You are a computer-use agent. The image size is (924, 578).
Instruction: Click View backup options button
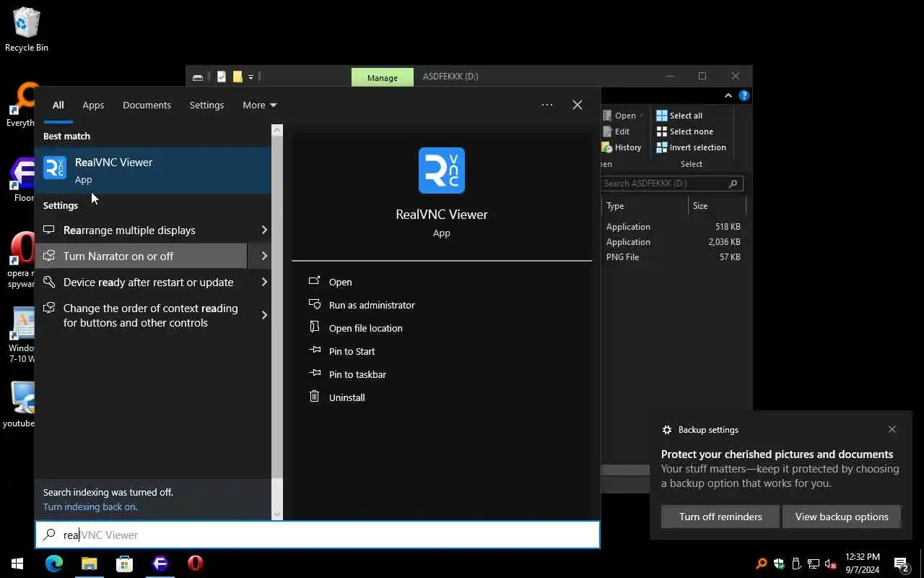pos(842,517)
